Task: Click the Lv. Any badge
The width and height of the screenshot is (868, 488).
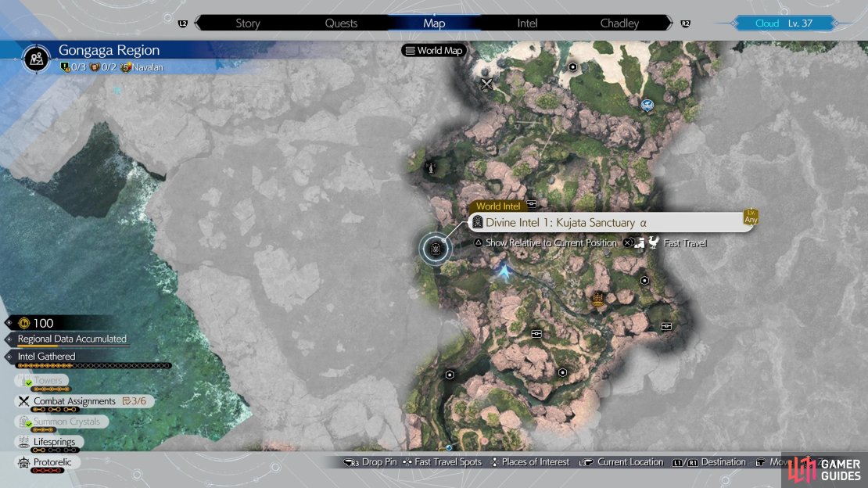Action: click(751, 217)
